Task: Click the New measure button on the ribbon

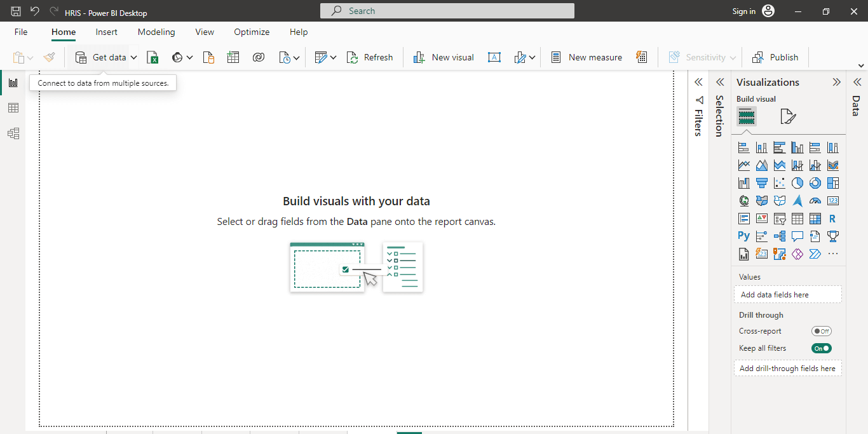Action: [x=586, y=57]
